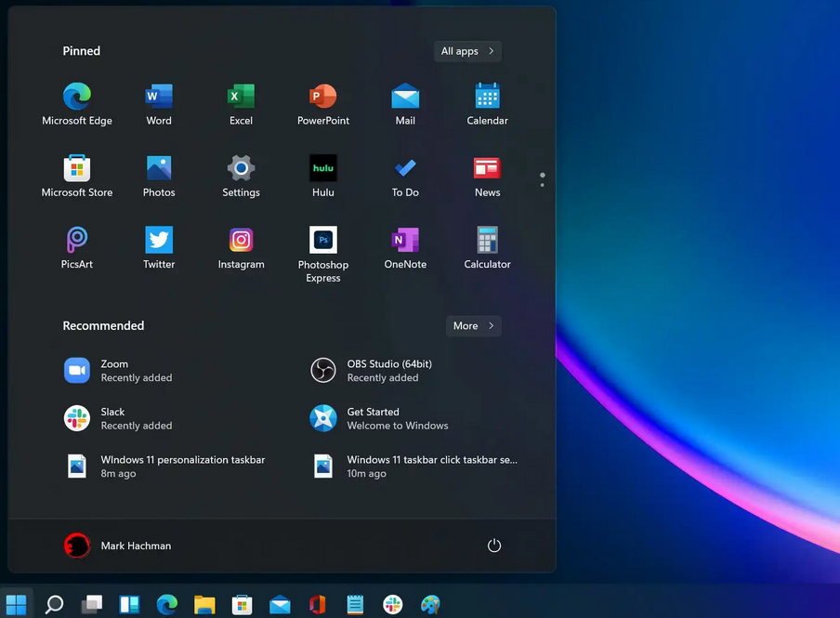This screenshot has height=618, width=840.
Task: Launch PicsArt from pinned apps
Action: [x=77, y=249]
